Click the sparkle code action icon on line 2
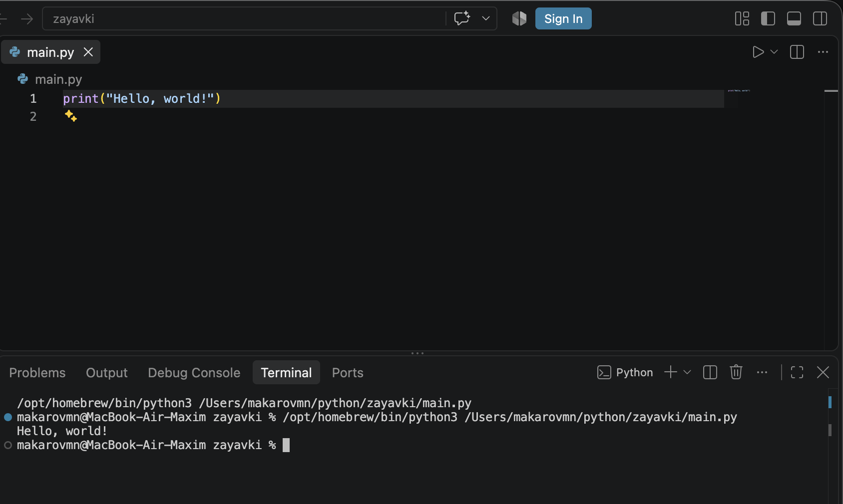The image size is (843, 504). [x=71, y=116]
